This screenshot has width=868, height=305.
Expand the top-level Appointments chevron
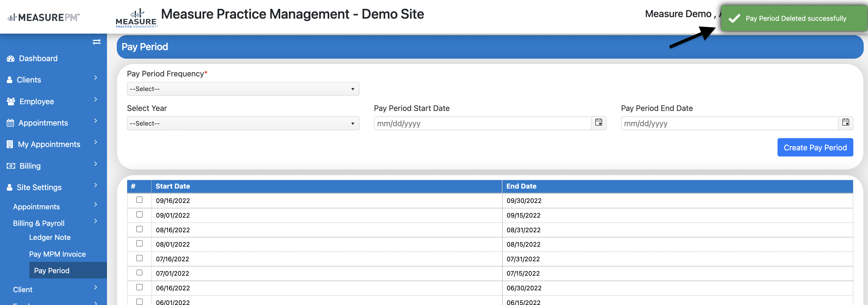click(96, 121)
